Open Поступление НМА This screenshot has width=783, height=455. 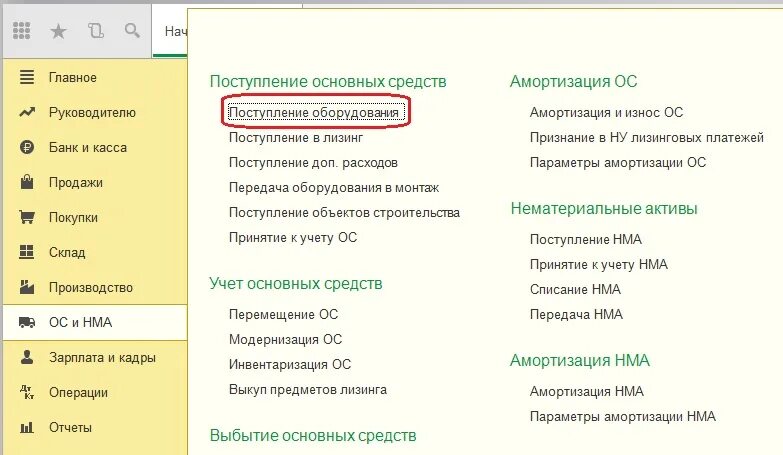pyautogui.click(x=585, y=240)
